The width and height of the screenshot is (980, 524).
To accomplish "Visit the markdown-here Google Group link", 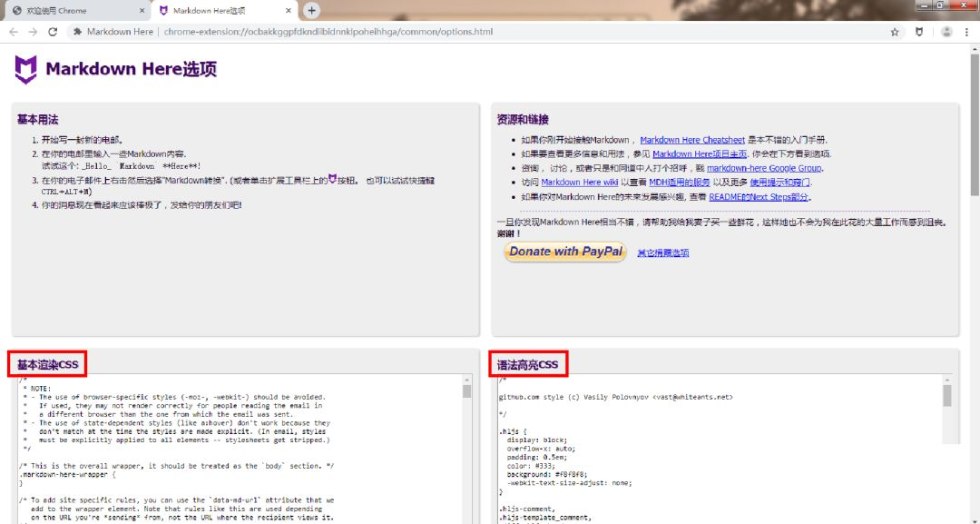I will (764, 168).
